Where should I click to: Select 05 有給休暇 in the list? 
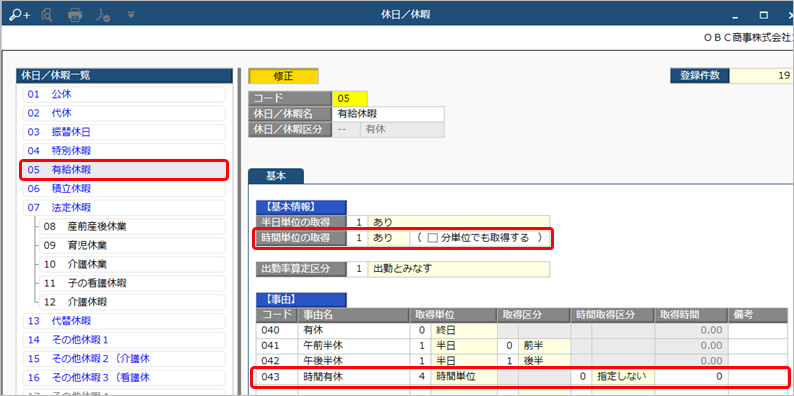click(123, 170)
